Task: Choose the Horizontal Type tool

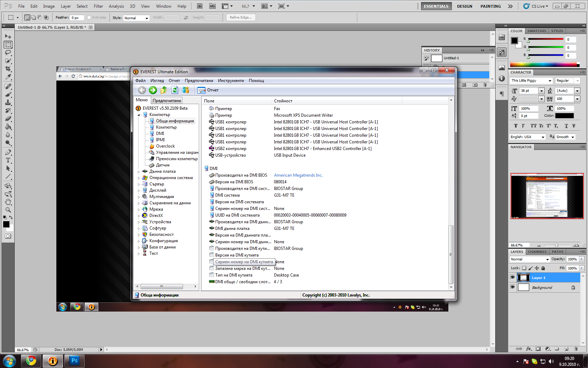Action: (x=8, y=160)
